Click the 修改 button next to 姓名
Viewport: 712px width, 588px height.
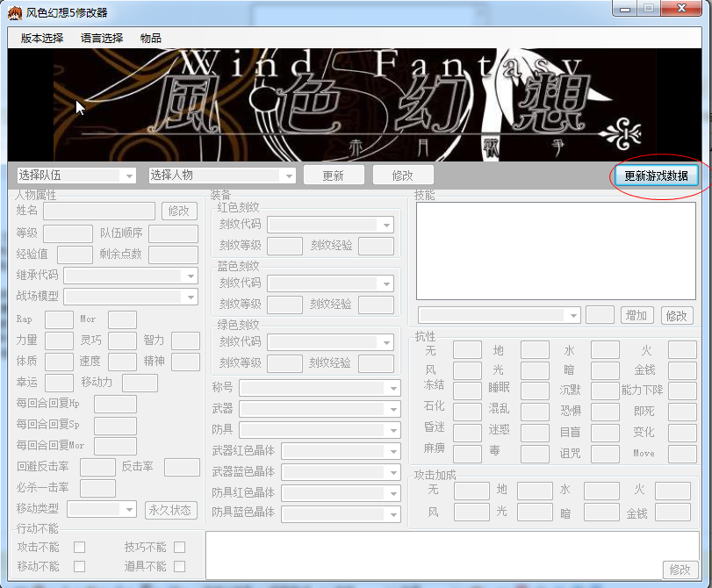[x=179, y=211]
